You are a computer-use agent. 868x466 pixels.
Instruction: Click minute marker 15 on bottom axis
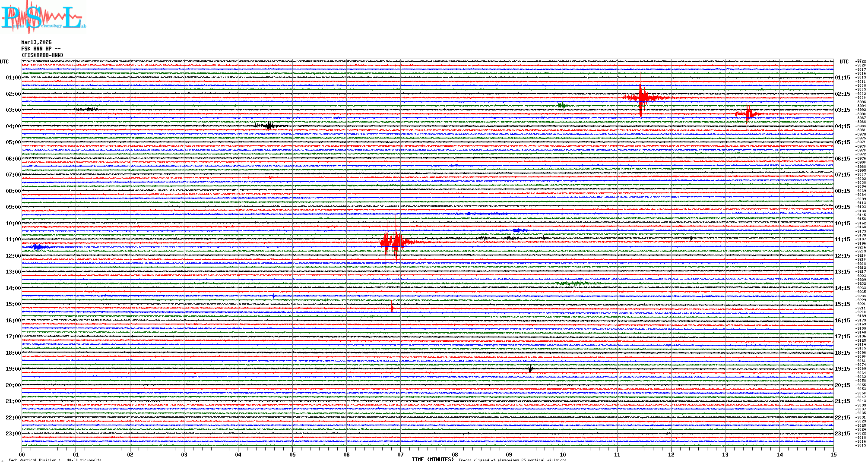[x=833, y=455]
